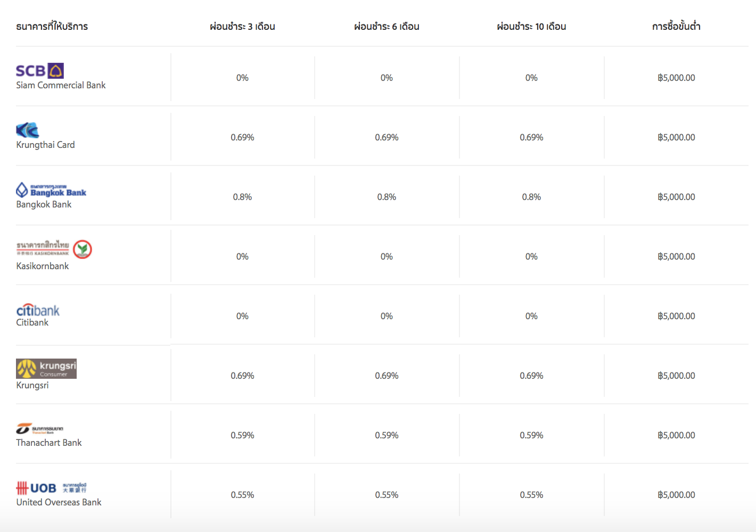Click the SCB bank logo
Image resolution: width=756 pixels, height=532 pixels.
tap(40, 71)
